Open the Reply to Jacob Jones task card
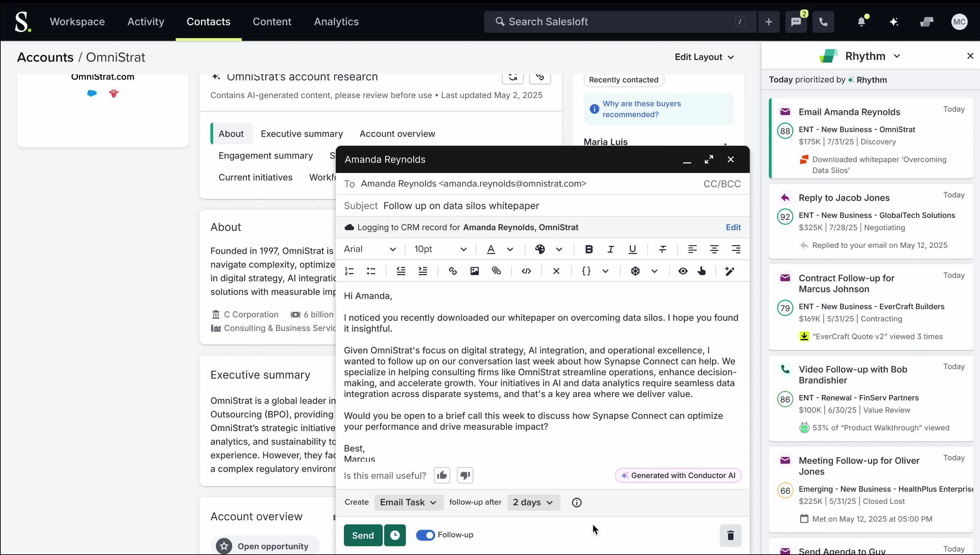The height and width of the screenshot is (555, 980). tap(871, 221)
